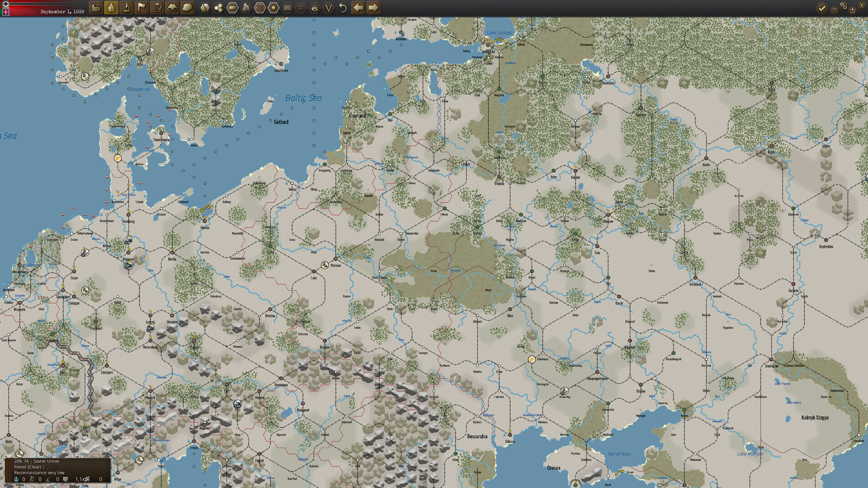Click the supply barrels icon in info panel
The width and height of the screenshot is (868, 488).
pyautogui.click(x=32, y=479)
